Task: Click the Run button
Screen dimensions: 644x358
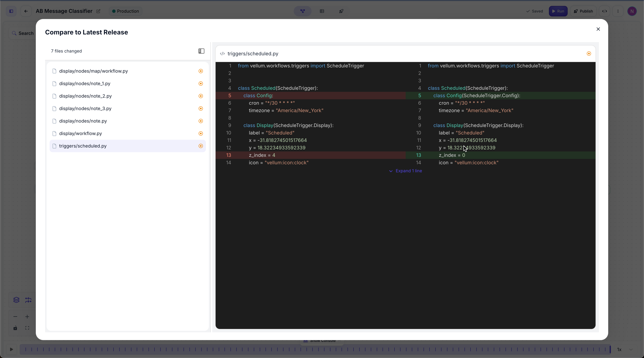Action: (x=558, y=11)
